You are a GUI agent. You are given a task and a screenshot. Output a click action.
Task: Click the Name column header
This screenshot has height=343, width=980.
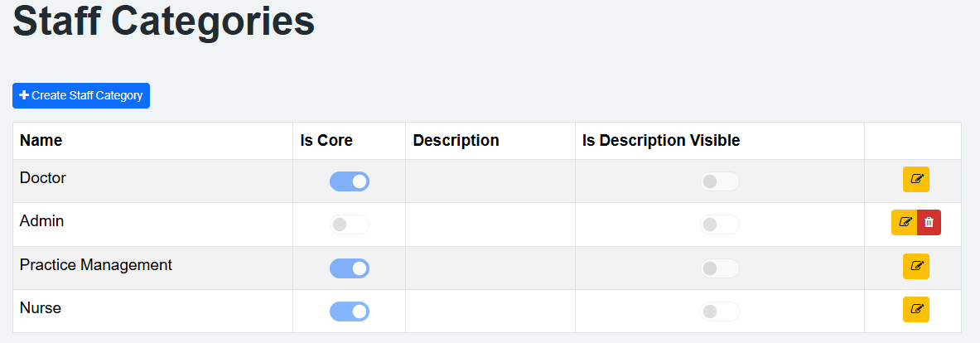(x=41, y=141)
